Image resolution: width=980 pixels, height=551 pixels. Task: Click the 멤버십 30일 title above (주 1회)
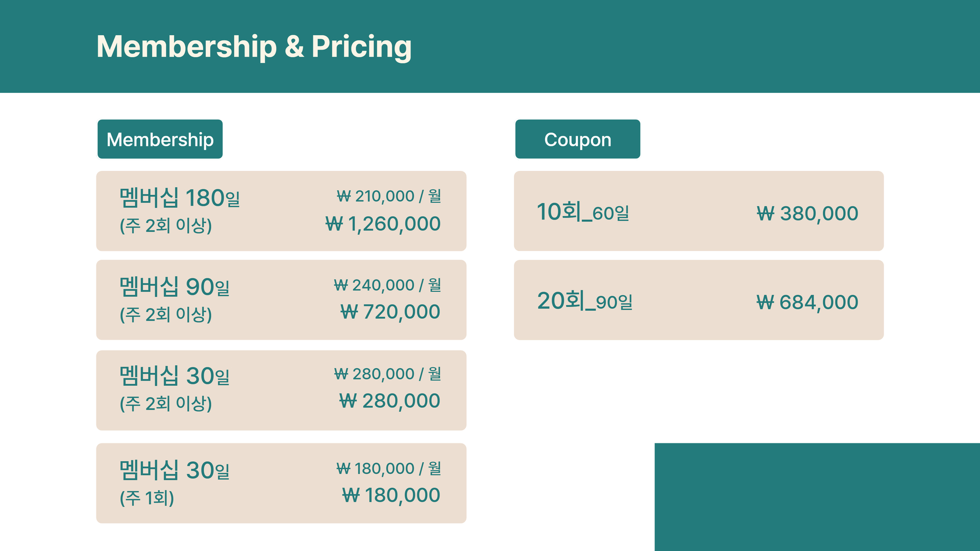pyautogui.click(x=174, y=470)
